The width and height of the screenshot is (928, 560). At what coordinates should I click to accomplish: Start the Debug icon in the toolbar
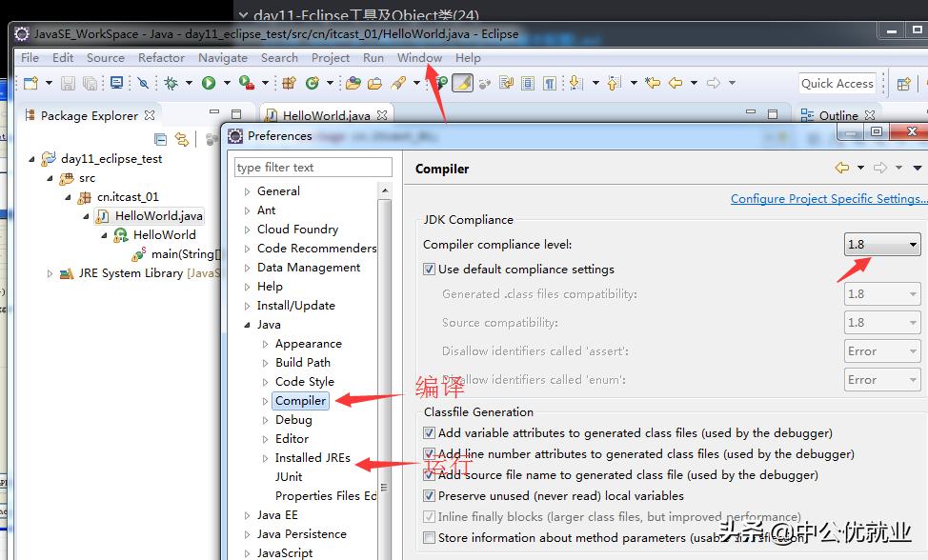172,83
